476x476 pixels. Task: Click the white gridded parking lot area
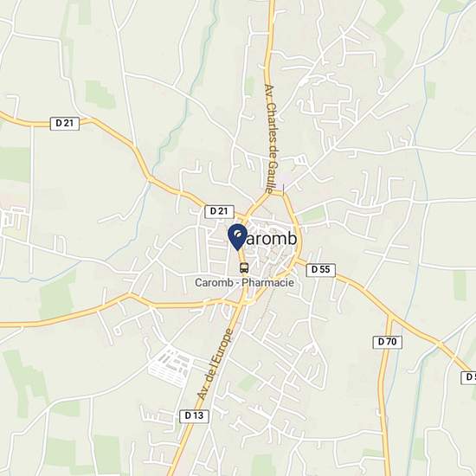tap(170, 367)
